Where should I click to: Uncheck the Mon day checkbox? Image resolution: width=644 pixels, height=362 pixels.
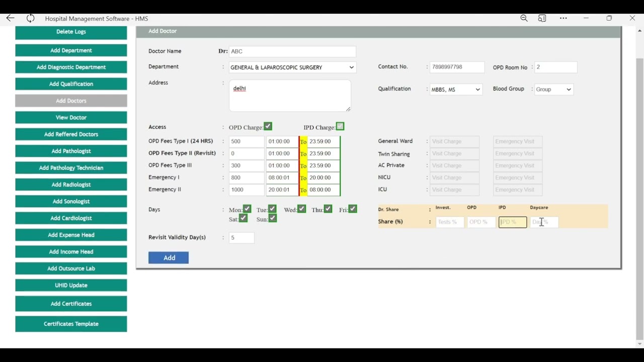(x=247, y=209)
